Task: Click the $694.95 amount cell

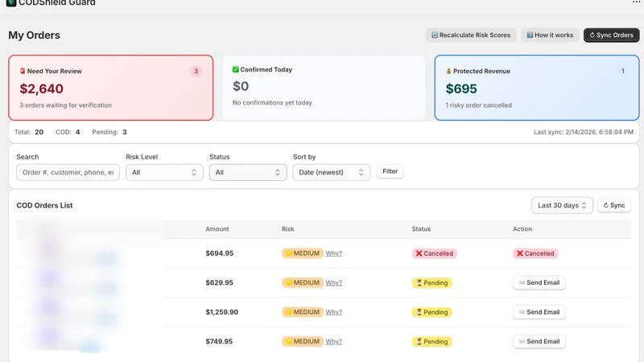Action: tap(219, 253)
